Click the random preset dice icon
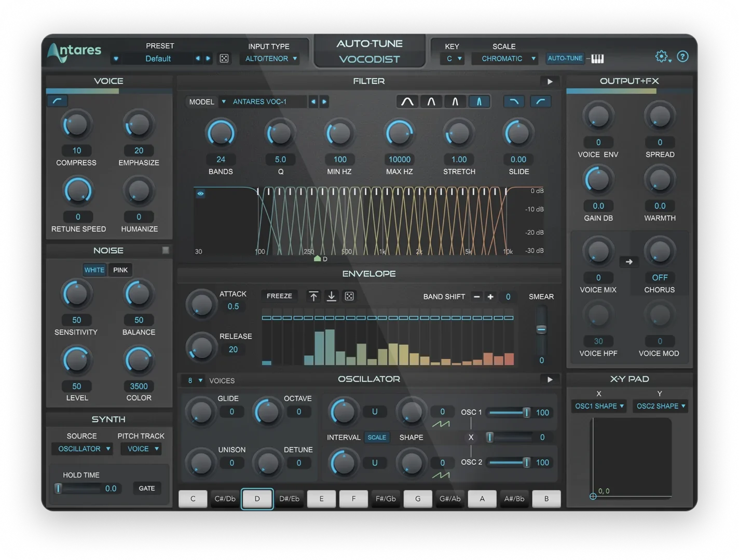 click(224, 59)
